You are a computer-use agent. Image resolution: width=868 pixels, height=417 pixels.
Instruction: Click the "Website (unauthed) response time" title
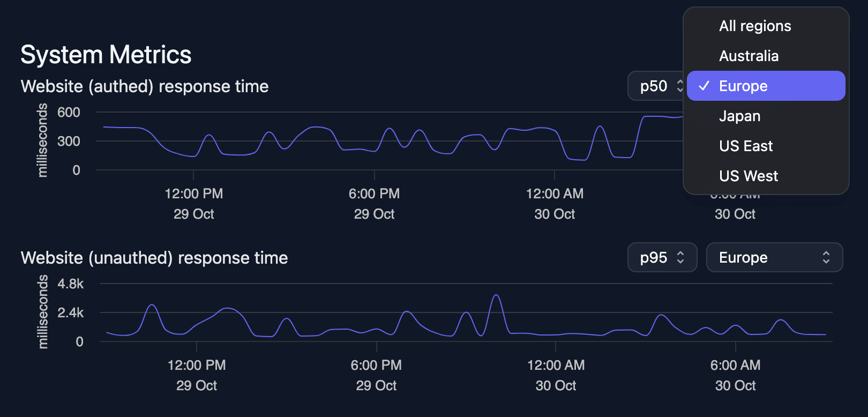(x=154, y=258)
